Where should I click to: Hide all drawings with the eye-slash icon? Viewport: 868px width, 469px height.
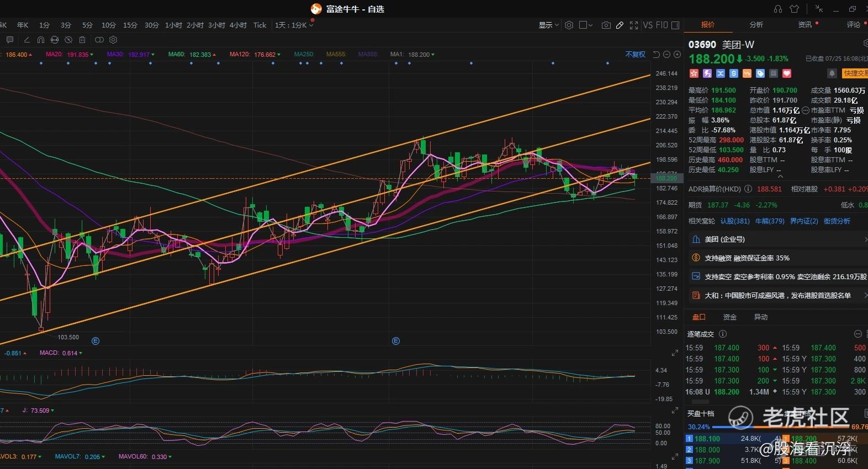[x=68, y=40]
